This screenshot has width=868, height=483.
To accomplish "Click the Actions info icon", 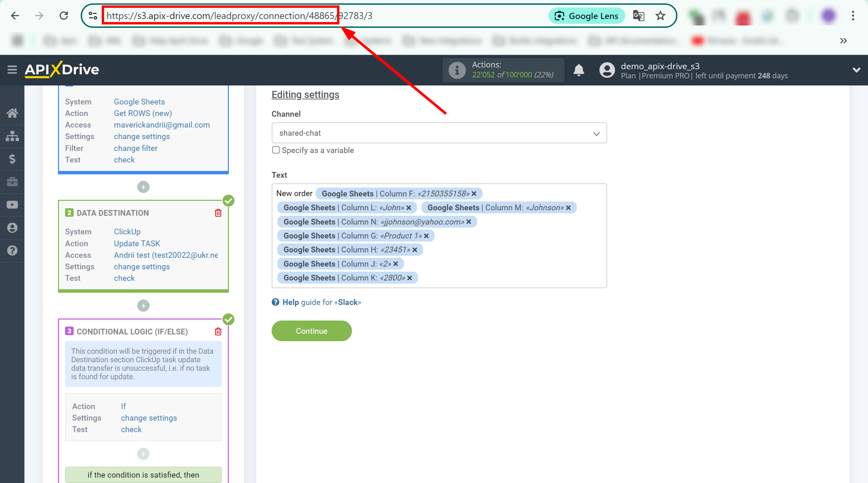I will (457, 70).
